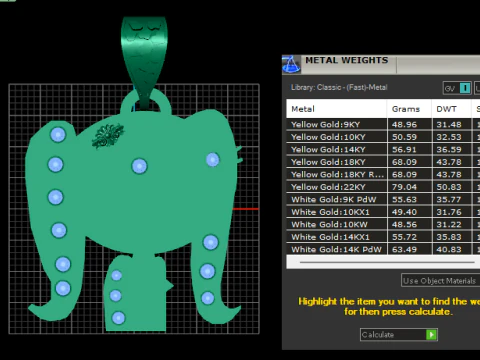Viewport: 480px width, 360px height.
Task: Select the Yellow Gold:10KY row
Action: 383,137
